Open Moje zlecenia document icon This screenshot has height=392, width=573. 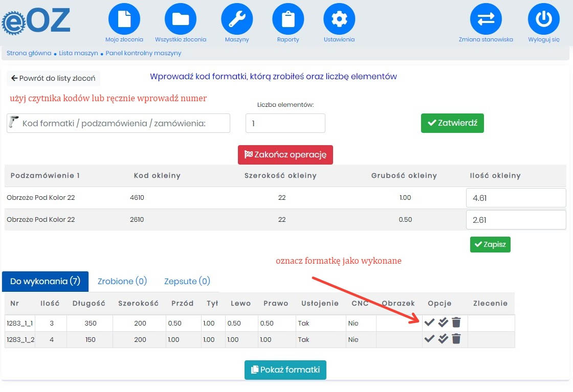(x=124, y=19)
